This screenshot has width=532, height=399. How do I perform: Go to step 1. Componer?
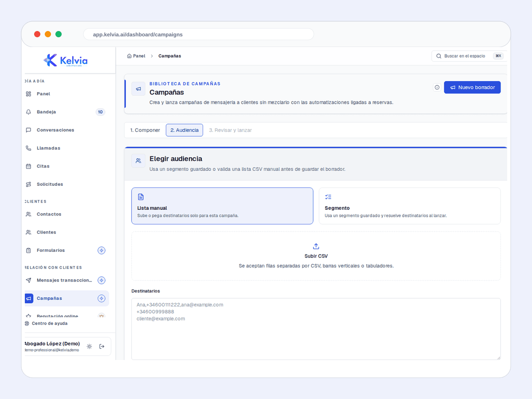[x=145, y=130]
